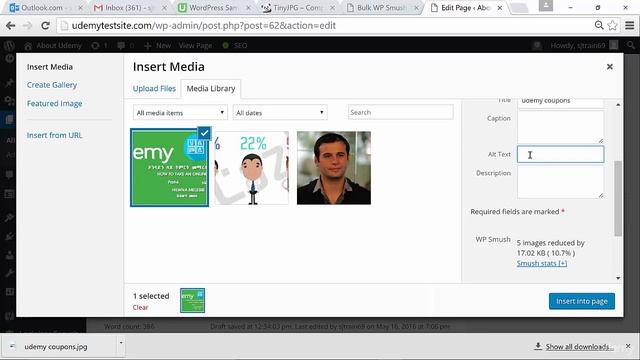Choose Featured Image in sidebar
This screenshot has height=360, width=640.
pyautogui.click(x=55, y=104)
